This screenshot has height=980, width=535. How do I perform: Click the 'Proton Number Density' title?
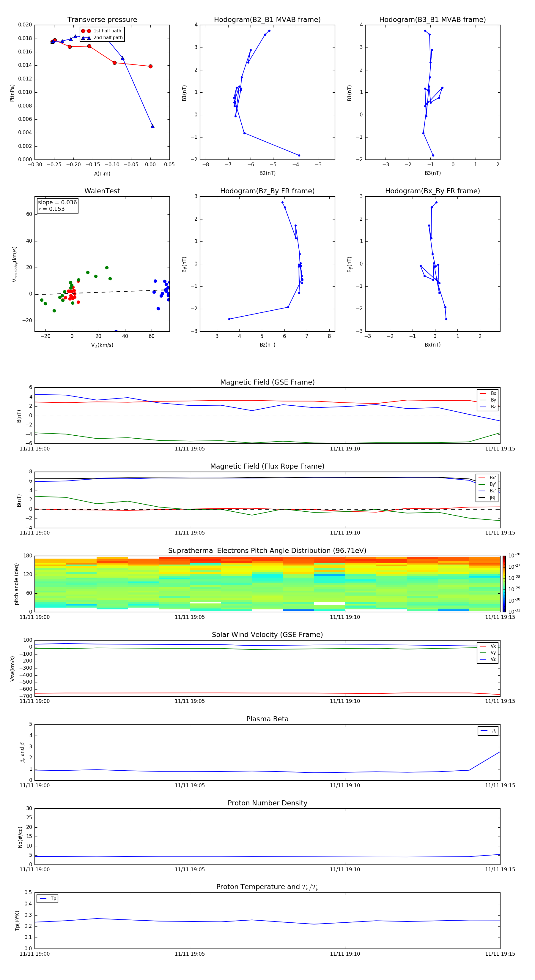[267, 803]
